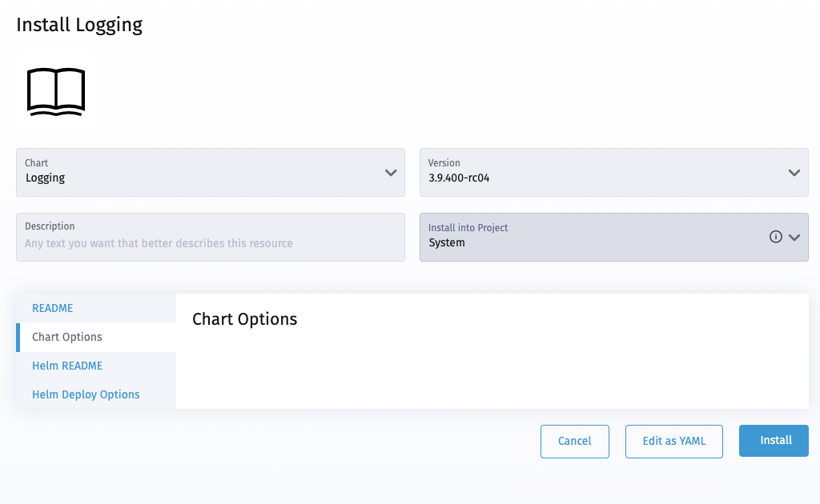
Task: View the Helm Deploy Options tab
Action: coord(86,394)
